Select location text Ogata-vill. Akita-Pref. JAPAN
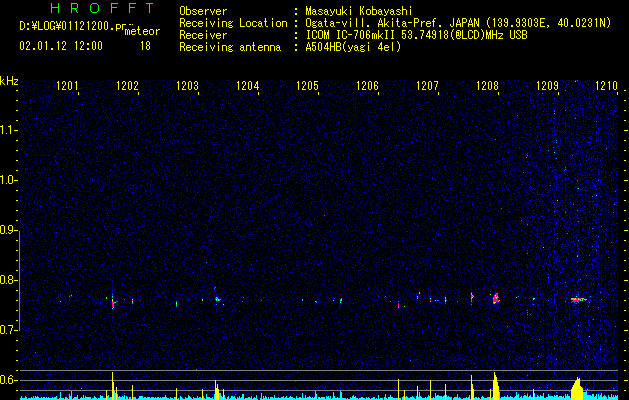The height and width of the screenshot is (400, 629). pos(391,23)
